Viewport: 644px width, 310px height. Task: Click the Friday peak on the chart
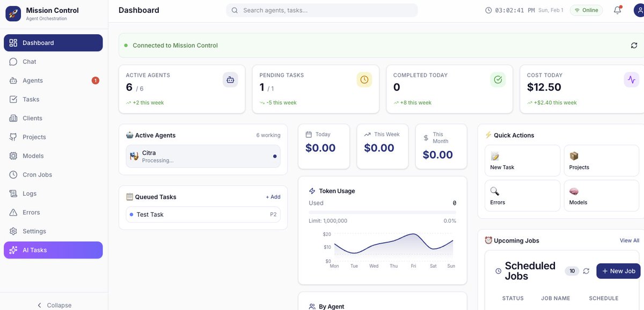pos(413,234)
